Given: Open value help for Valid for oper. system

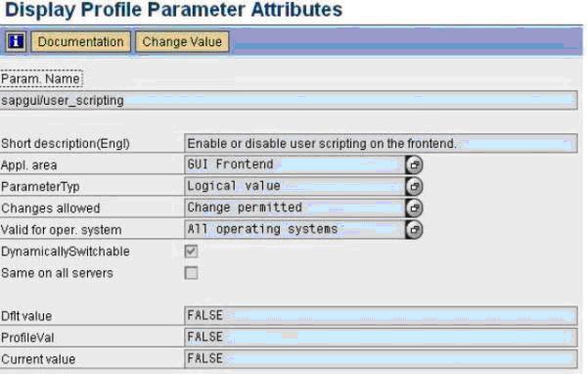Looking at the screenshot, I should click(414, 229).
